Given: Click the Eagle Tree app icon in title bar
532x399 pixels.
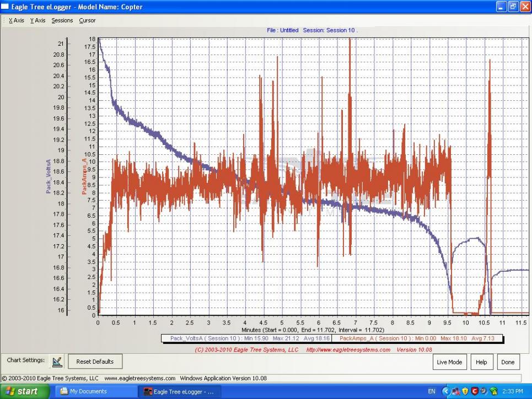Looking at the screenshot, I should (5, 7).
